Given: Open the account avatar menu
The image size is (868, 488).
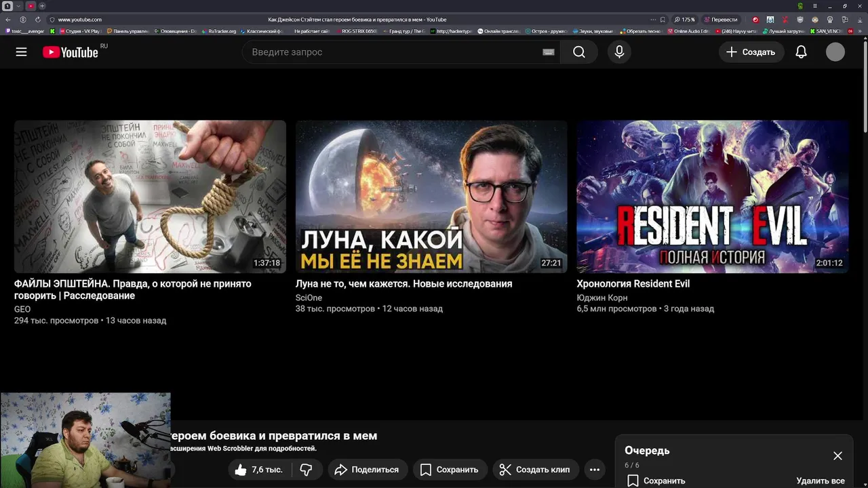Looking at the screenshot, I should tap(835, 52).
